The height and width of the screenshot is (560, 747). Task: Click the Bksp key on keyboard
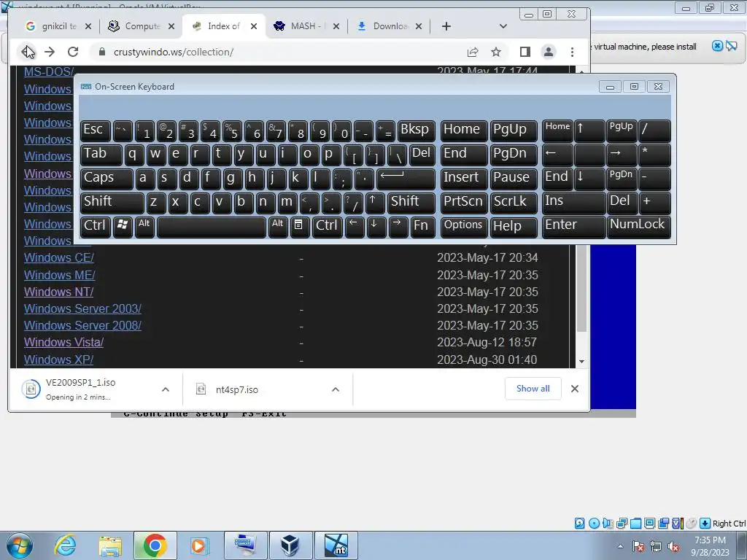coord(417,131)
